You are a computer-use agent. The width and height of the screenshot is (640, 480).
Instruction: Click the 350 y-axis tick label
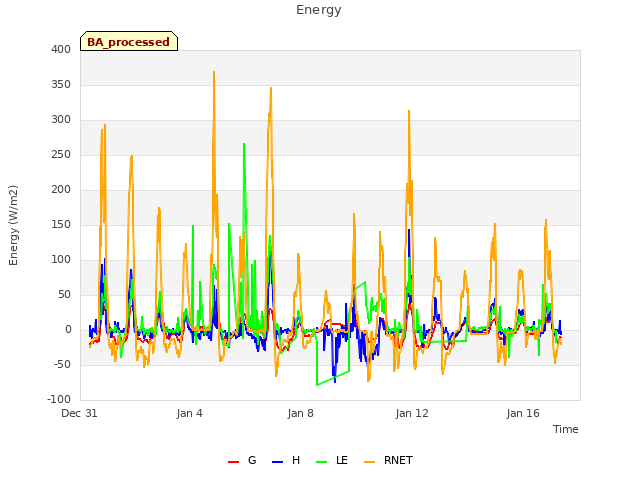pos(61,84)
